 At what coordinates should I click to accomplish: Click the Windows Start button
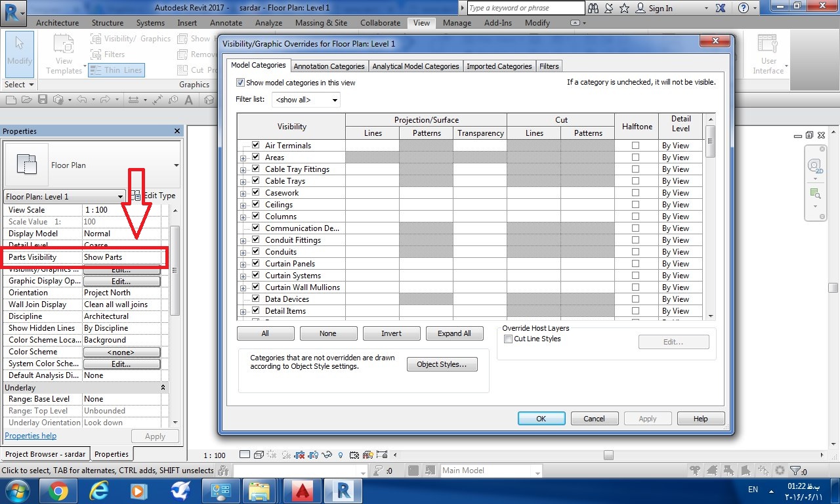click(x=16, y=491)
